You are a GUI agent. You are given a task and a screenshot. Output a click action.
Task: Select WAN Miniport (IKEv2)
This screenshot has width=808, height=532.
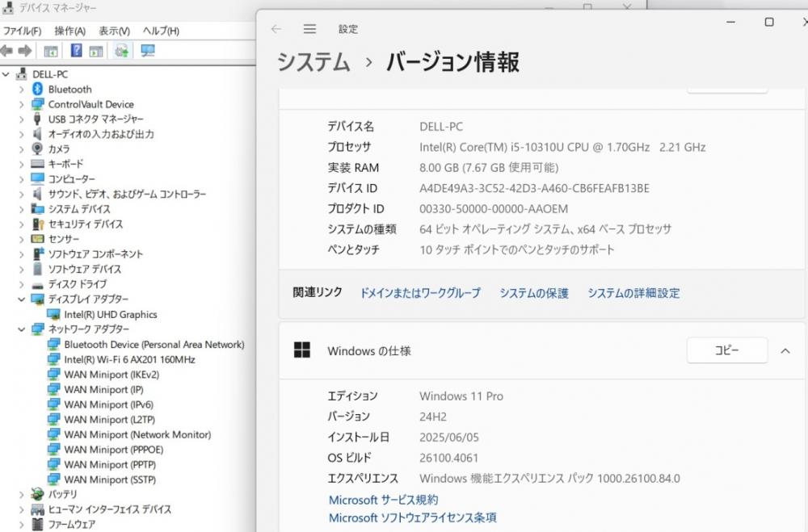(112, 375)
